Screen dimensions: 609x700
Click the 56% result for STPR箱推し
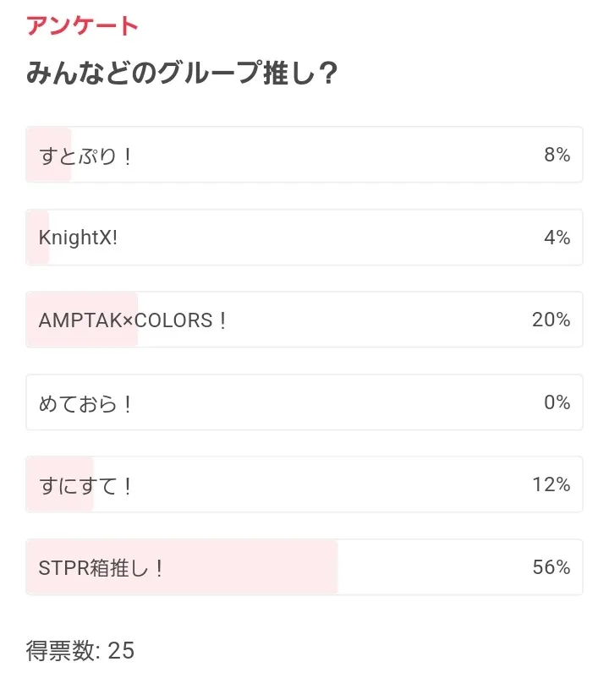pyautogui.click(x=551, y=567)
